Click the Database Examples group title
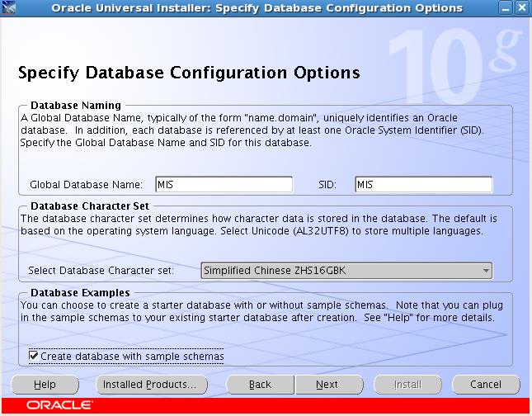This screenshot has height=416, width=532. [x=80, y=293]
